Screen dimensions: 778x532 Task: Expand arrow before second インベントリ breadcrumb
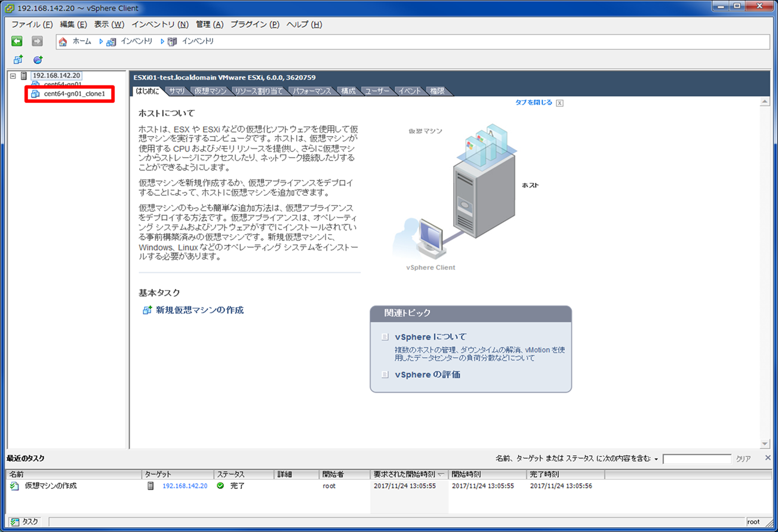pos(162,42)
